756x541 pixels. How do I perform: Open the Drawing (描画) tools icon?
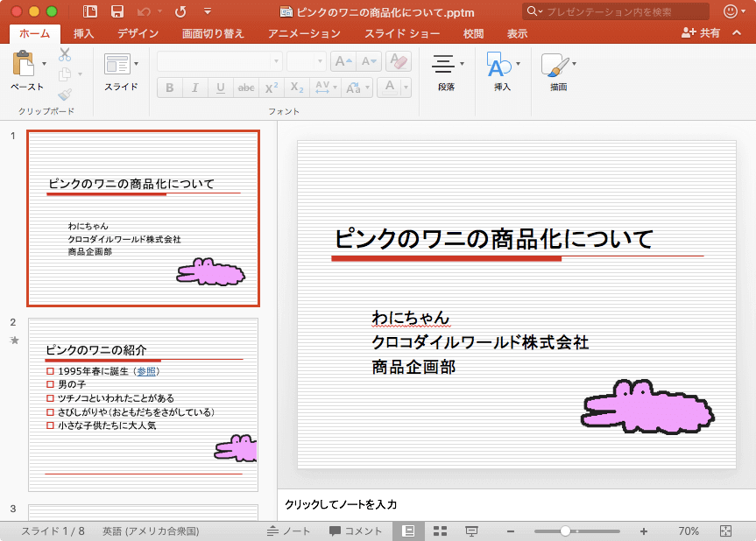[553, 66]
